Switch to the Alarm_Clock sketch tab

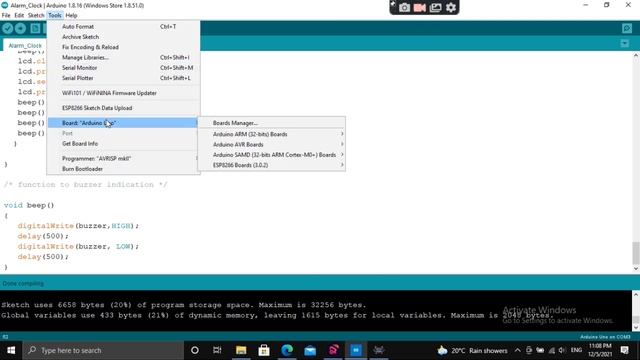click(25, 45)
